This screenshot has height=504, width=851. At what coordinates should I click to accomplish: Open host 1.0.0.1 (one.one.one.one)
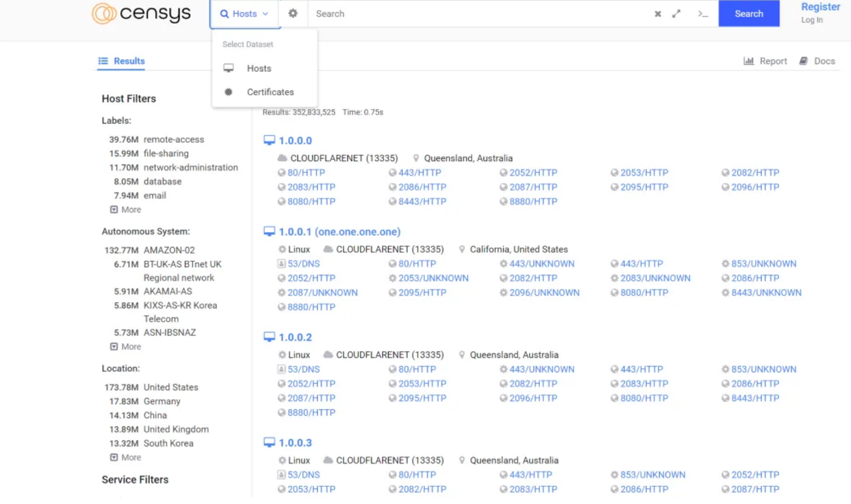coord(339,232)
